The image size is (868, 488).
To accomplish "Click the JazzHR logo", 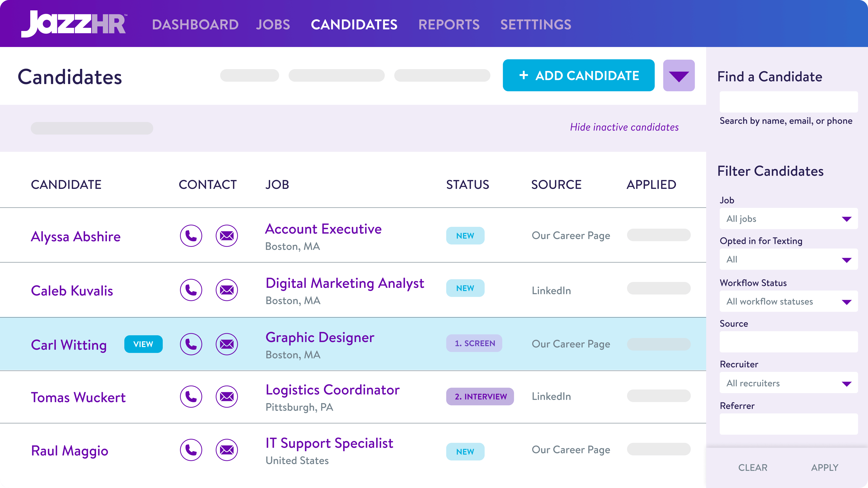I will pos(74,23).
